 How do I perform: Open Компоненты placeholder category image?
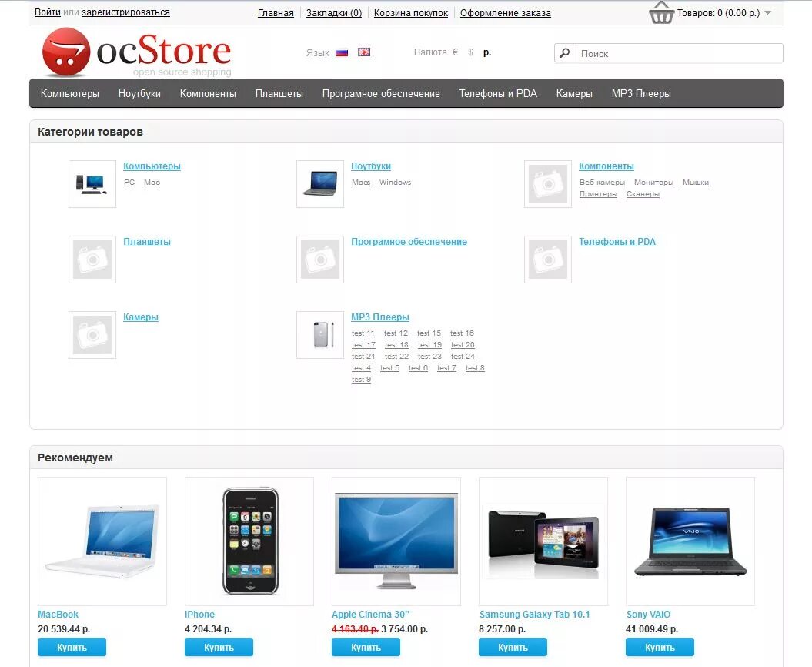coord(548,184)
